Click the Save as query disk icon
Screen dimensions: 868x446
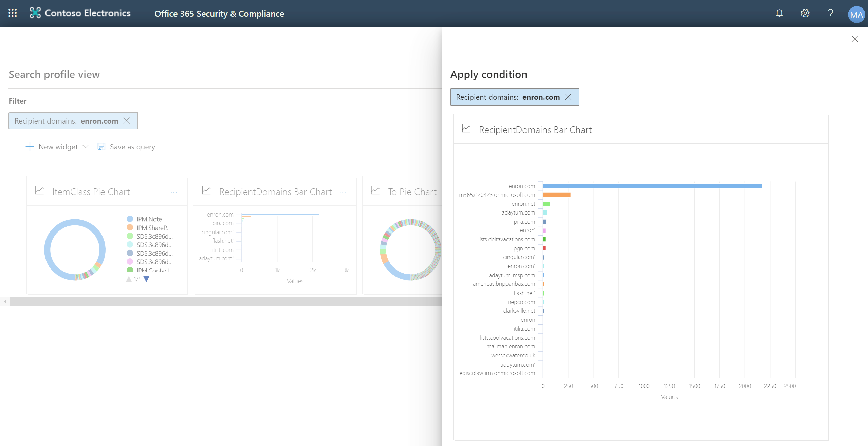pos(101,147)
